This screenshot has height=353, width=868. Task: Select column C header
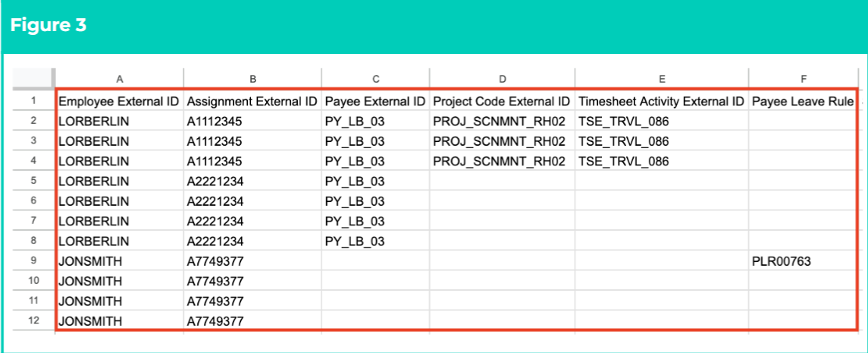point(375,79)
